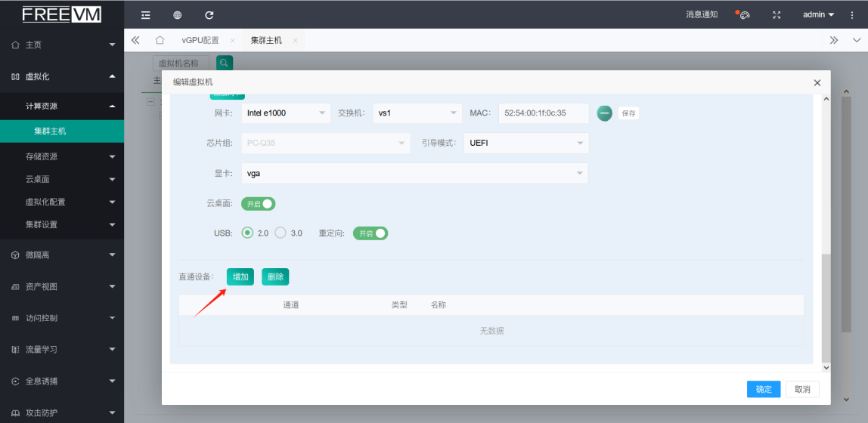Click the sidebar collapse menu icon
Screen dimensions: 868x423
click(146, 15)
